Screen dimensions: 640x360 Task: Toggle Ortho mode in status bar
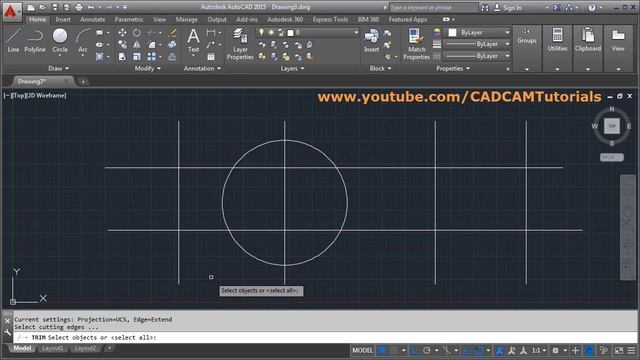click(x=414, y=350)
